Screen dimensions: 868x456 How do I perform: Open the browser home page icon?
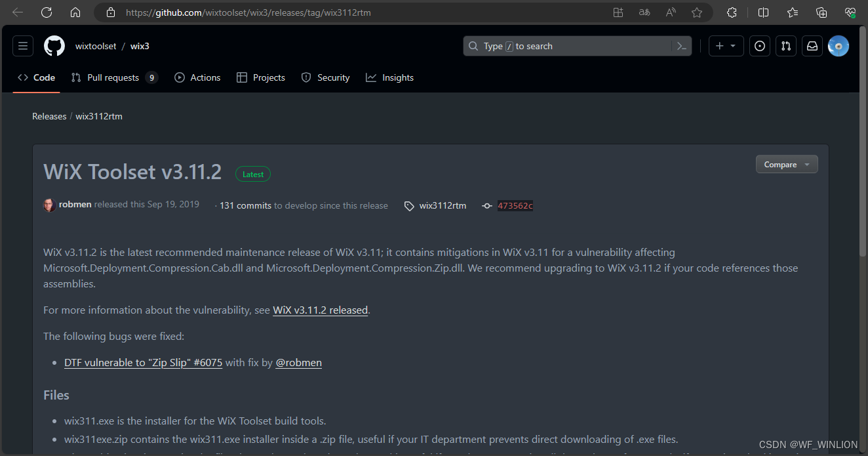tap(75, 12)
